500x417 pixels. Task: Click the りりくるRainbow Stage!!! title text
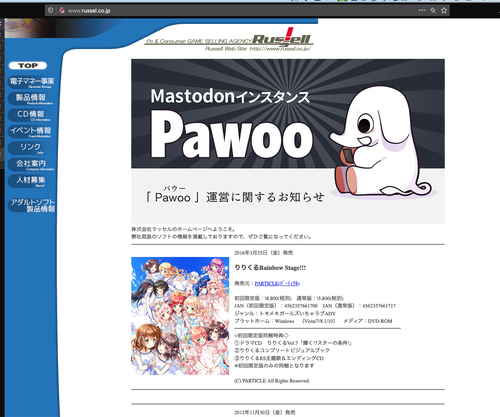pos(270,268)
